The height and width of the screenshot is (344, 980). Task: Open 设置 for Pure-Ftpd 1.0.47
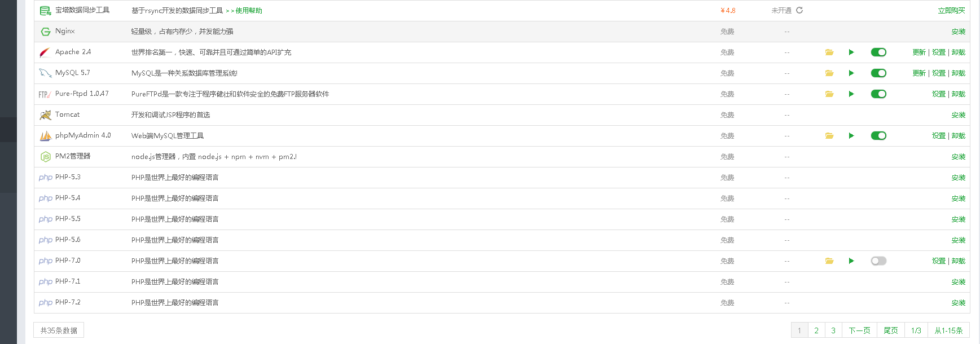[939, 94]
